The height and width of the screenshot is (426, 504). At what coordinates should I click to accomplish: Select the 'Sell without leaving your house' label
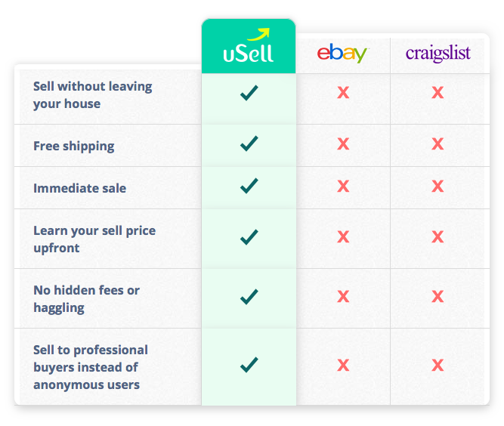[x=93, y=94]
